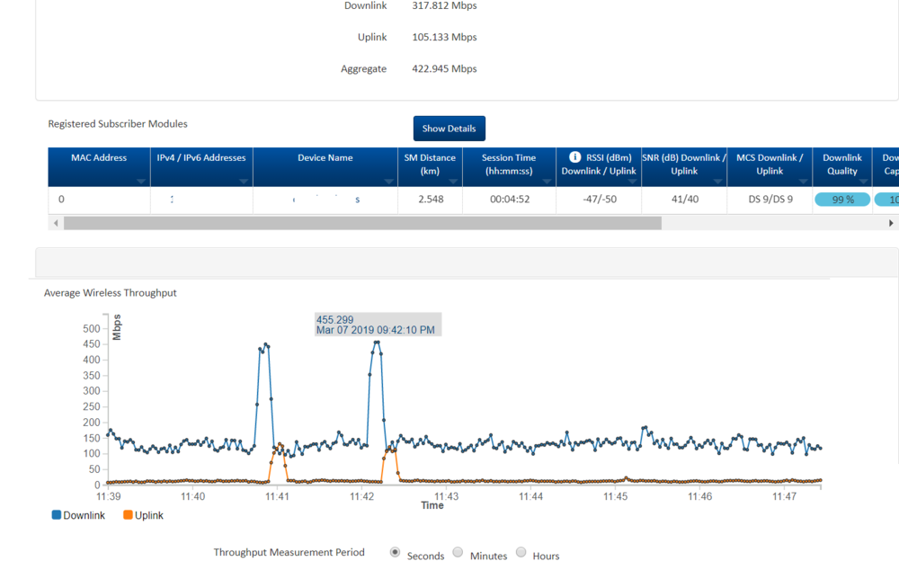Sort by MCS Downlink / Uplink header

coord(770,164)
